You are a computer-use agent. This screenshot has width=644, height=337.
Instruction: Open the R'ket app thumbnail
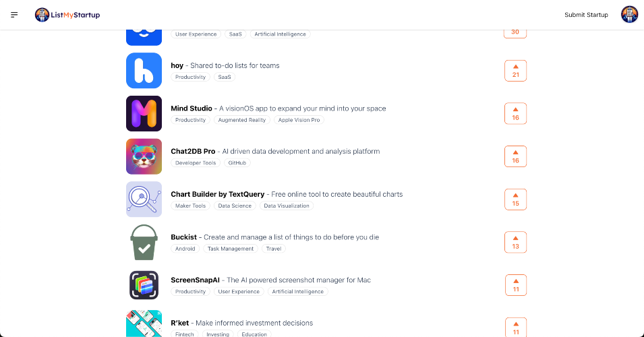144,324
